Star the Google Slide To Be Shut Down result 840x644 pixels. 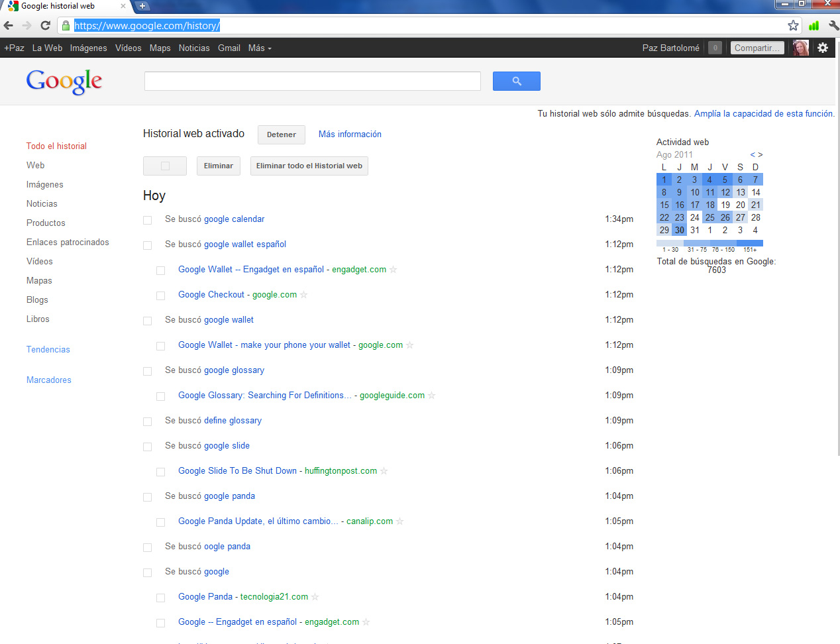[384, 471]
